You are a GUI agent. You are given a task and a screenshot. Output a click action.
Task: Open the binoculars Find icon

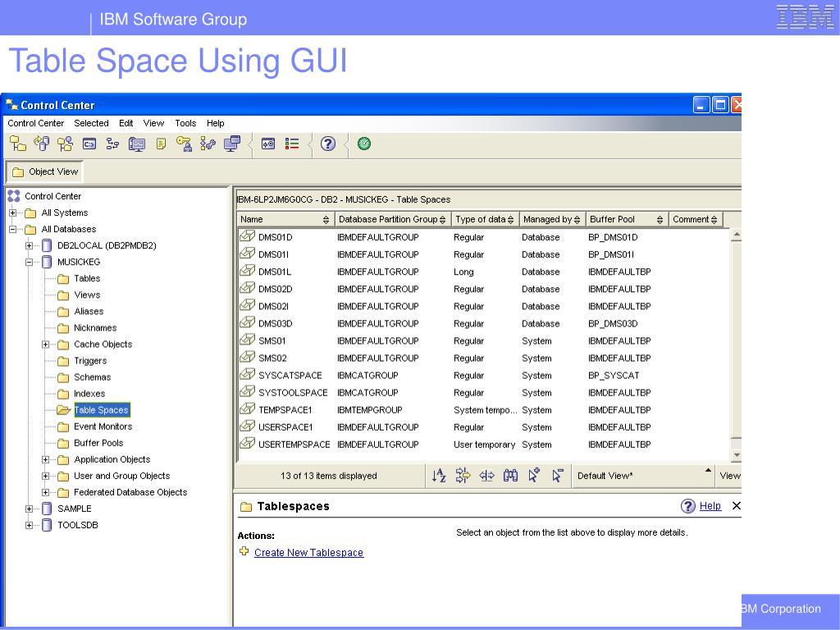[510, 475]
